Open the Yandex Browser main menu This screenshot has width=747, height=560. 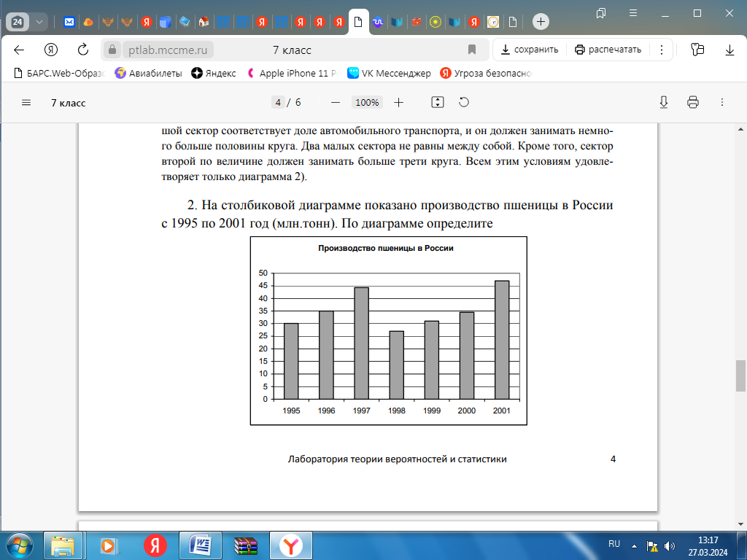(x=633, y=13)
